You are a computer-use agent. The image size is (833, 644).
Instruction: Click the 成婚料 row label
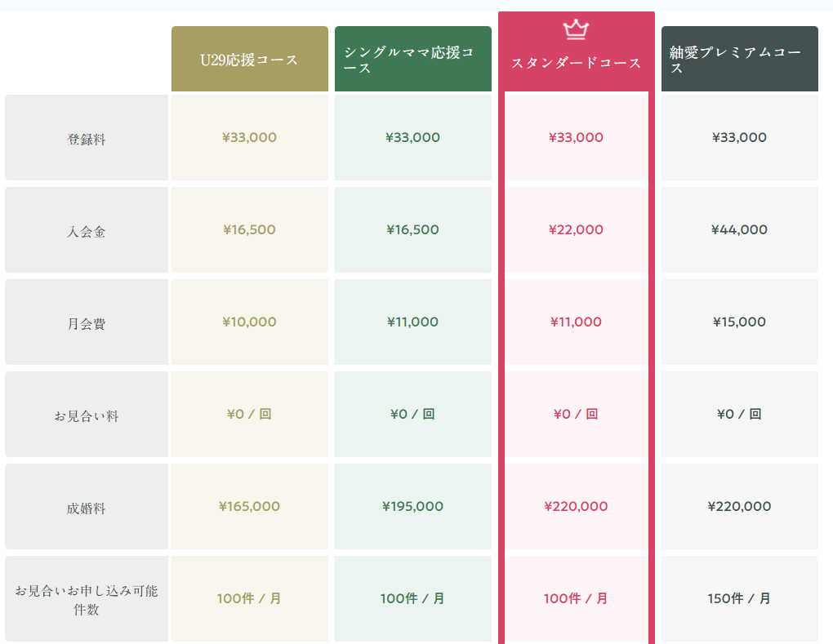pyautogui.click(x=87, y=508)
